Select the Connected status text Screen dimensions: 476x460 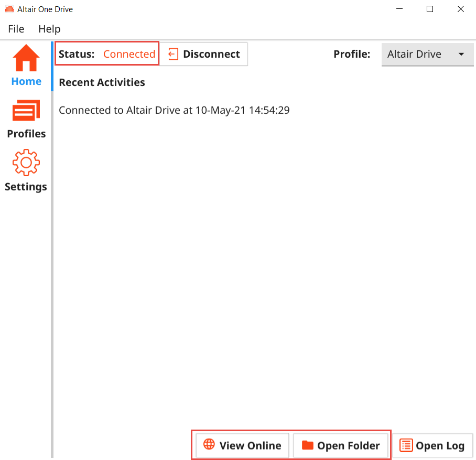tap(129, 54)
